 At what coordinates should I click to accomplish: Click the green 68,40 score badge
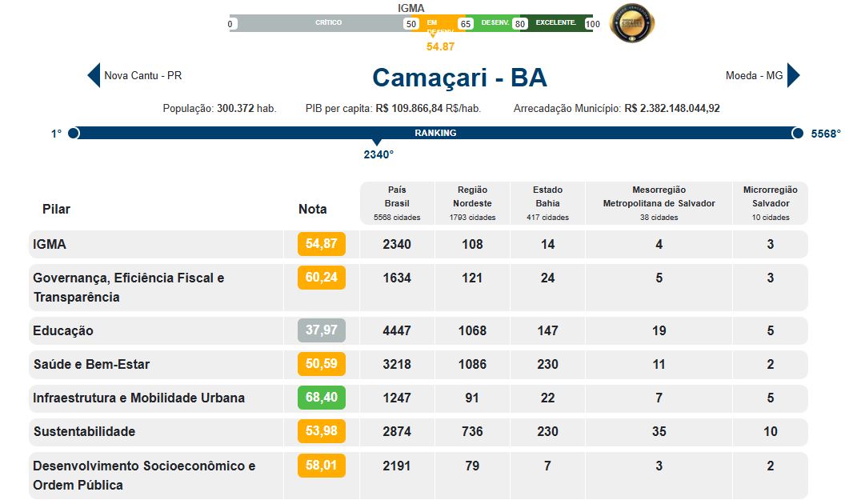[x=321, y=398]
